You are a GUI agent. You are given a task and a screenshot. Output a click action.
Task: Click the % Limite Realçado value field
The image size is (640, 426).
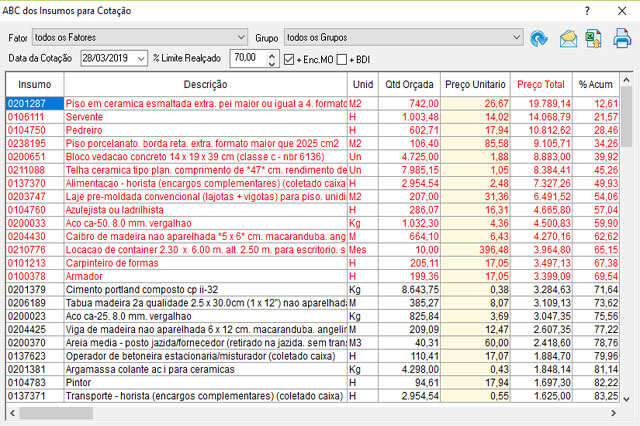[x=242, y=59]
